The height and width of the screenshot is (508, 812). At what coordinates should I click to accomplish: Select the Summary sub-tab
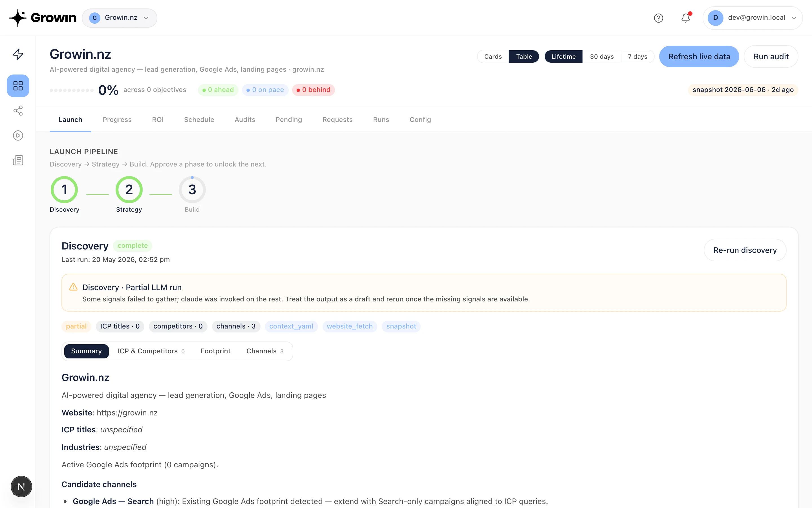coord(86,351)
